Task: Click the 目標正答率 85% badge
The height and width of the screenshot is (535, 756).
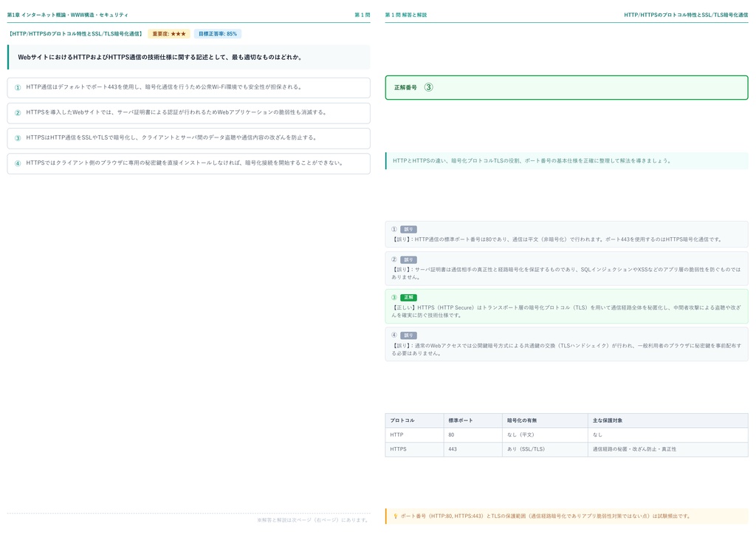Action: click(x=218, y=34)
